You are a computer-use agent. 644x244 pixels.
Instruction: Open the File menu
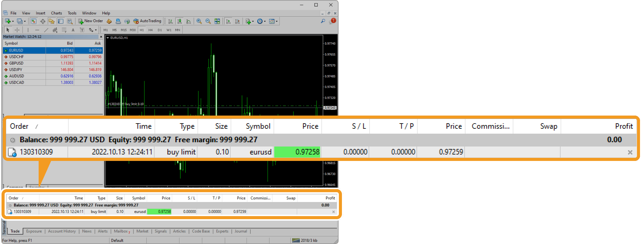(13, 13)
